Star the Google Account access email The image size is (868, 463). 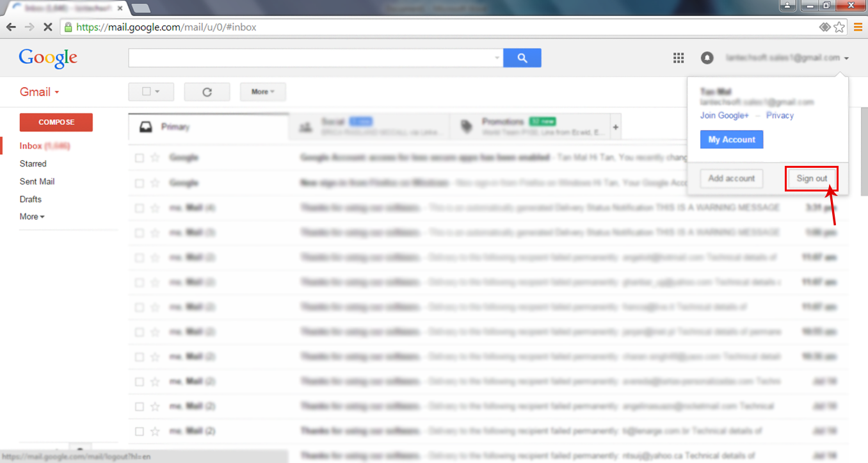click(155, 158)
